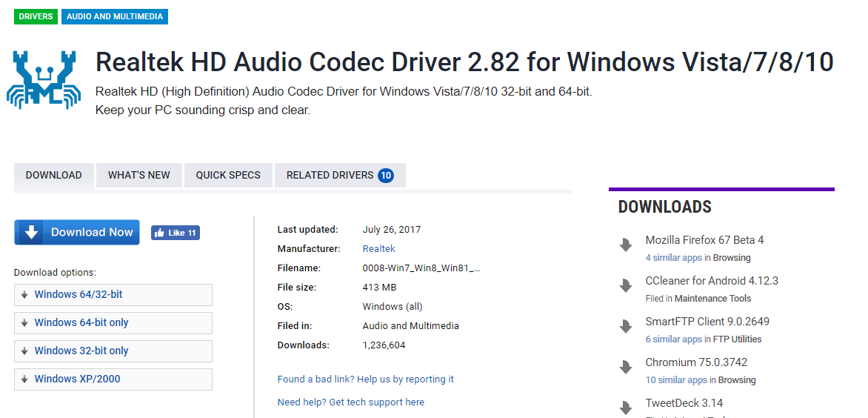The height and width of the screenshot is (418, 868).
Task: Click download arrow icon beside CCleaner for Android
Action: (x=626, y=286)
